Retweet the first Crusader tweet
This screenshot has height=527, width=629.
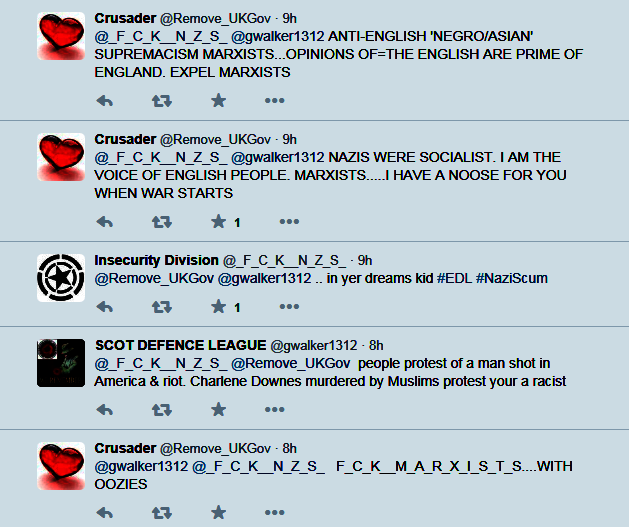[x=162, y=101]
